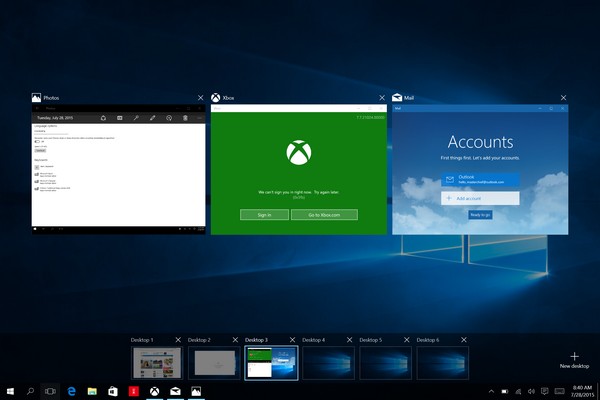Click the share icon in Photos toolbar
The width and height of the screenshot is (600, 400).
click(103, 118)
